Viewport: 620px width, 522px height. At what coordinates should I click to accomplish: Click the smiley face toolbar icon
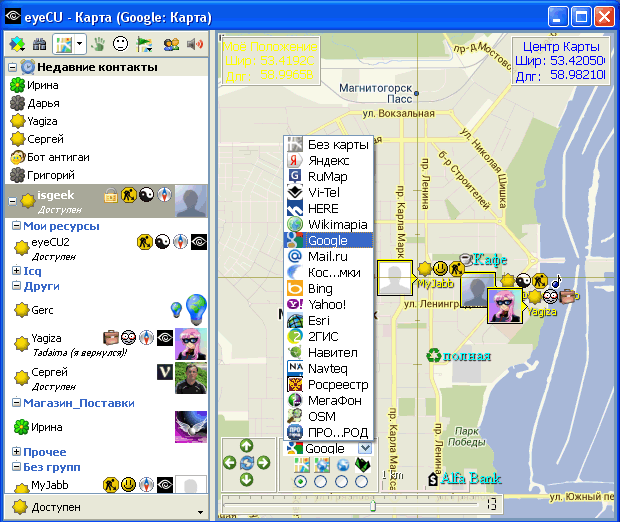click(121, 44)
